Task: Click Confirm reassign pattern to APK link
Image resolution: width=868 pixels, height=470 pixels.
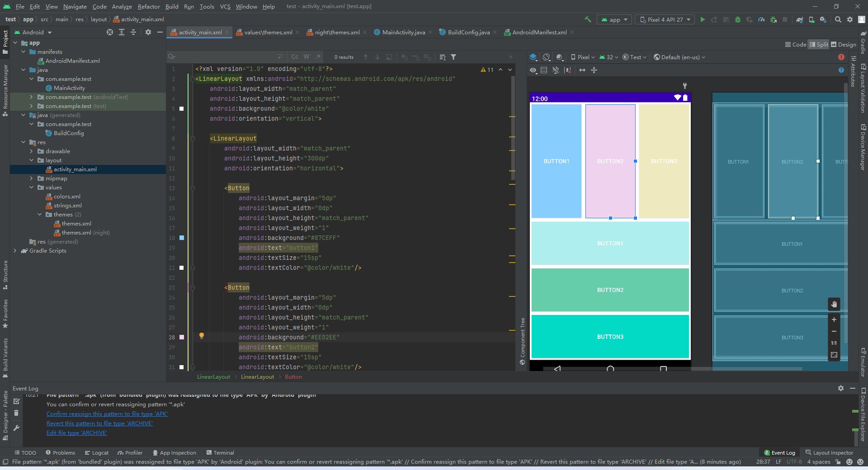Action: [107, 414]
